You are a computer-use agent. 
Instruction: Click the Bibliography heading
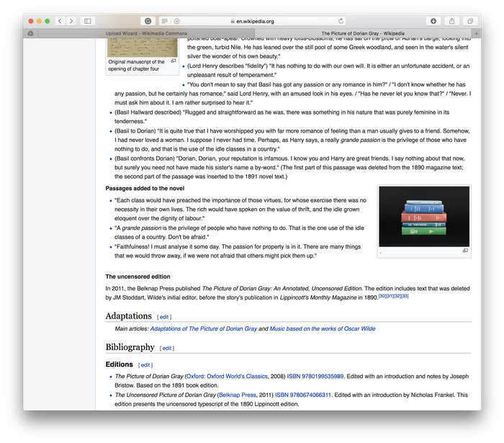[x=130, y=347]
